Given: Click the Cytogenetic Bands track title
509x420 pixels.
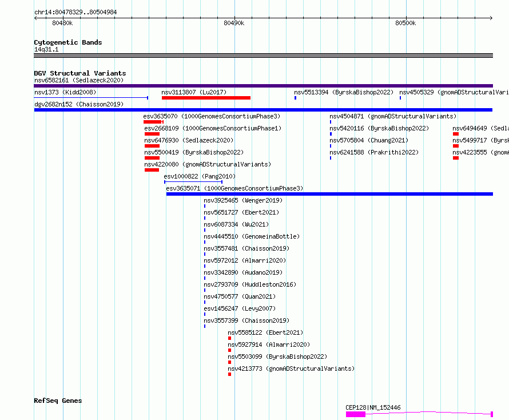Looking at the screenshot, I should point(68,42).
